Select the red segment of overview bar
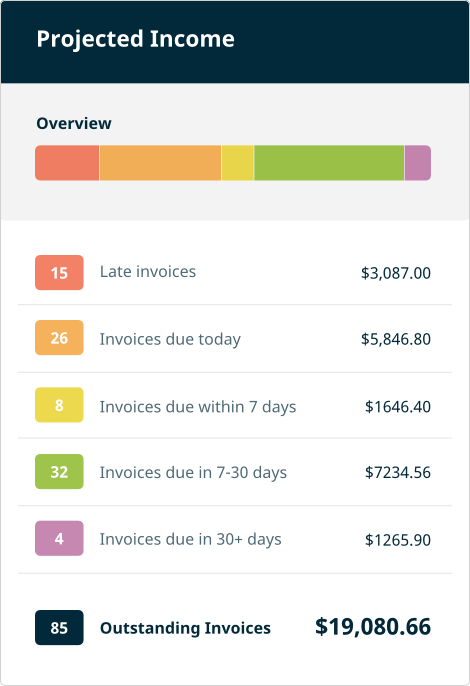This screenshot has height=686, width=470. click(67, 163)
